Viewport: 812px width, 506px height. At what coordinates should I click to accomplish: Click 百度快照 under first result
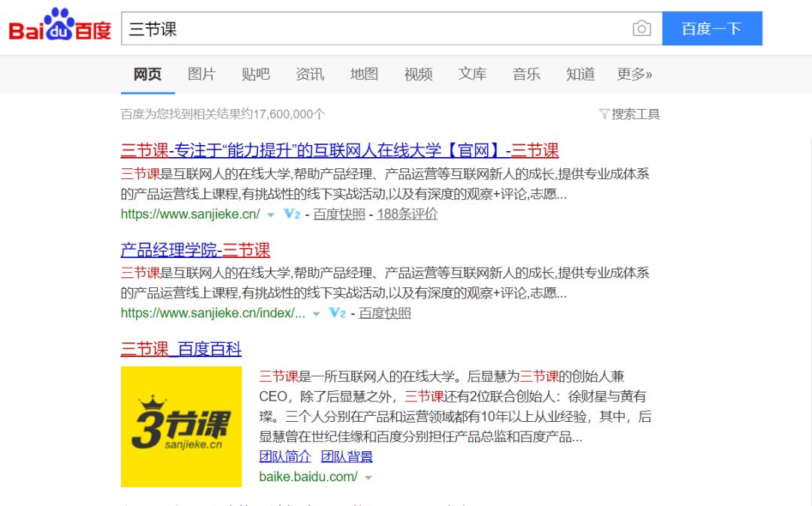[339, 214]
